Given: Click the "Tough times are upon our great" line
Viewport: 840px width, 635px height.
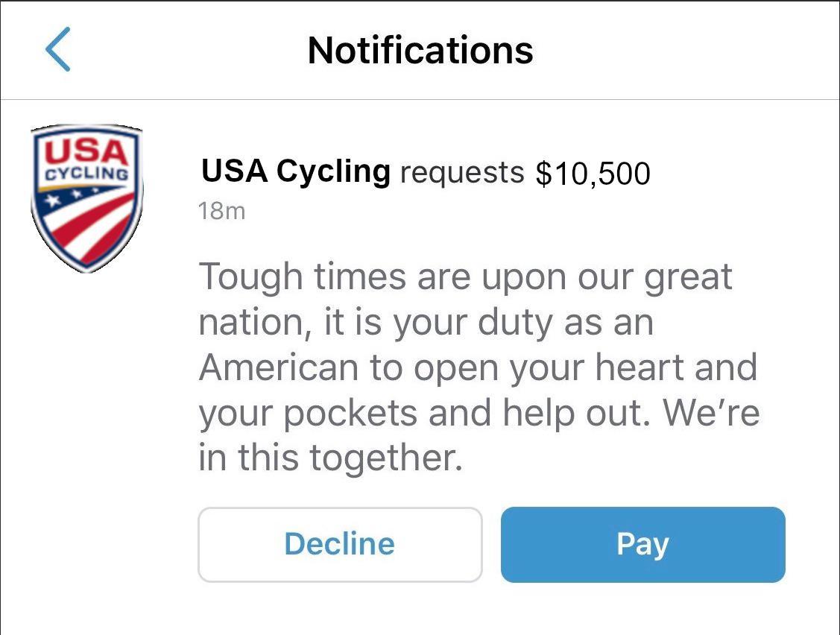Looking at the screenshot, I should pos(466,277).
